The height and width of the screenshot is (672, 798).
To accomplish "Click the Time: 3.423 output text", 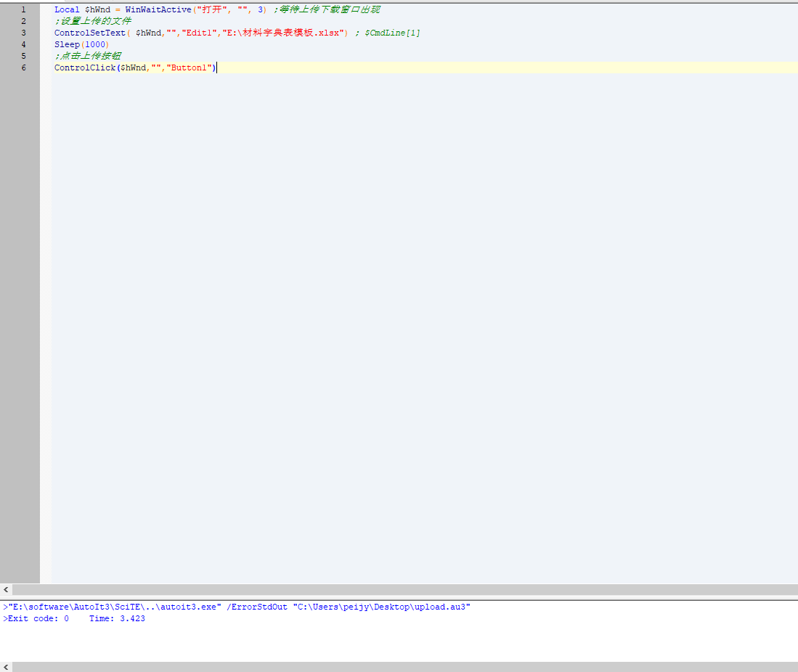I will 117,618.
